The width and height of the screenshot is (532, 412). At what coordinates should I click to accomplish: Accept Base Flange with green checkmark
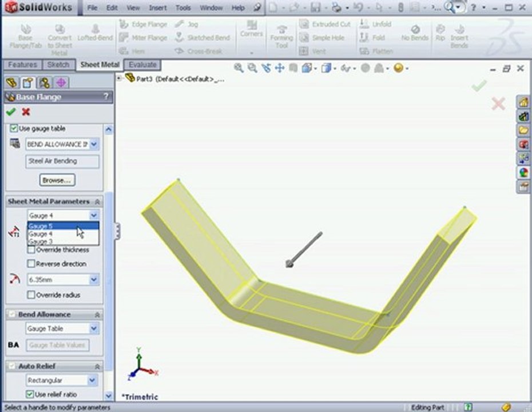pos(11,112)
